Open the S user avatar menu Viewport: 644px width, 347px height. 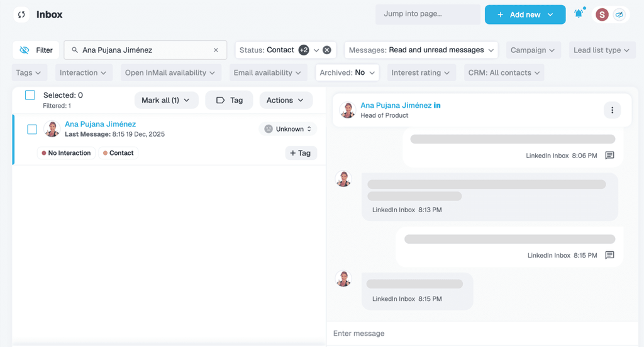pos(602,15)
